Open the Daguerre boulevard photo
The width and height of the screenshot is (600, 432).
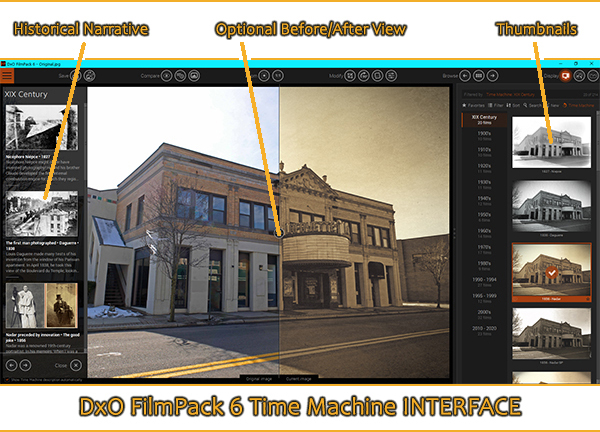(42, 214)
